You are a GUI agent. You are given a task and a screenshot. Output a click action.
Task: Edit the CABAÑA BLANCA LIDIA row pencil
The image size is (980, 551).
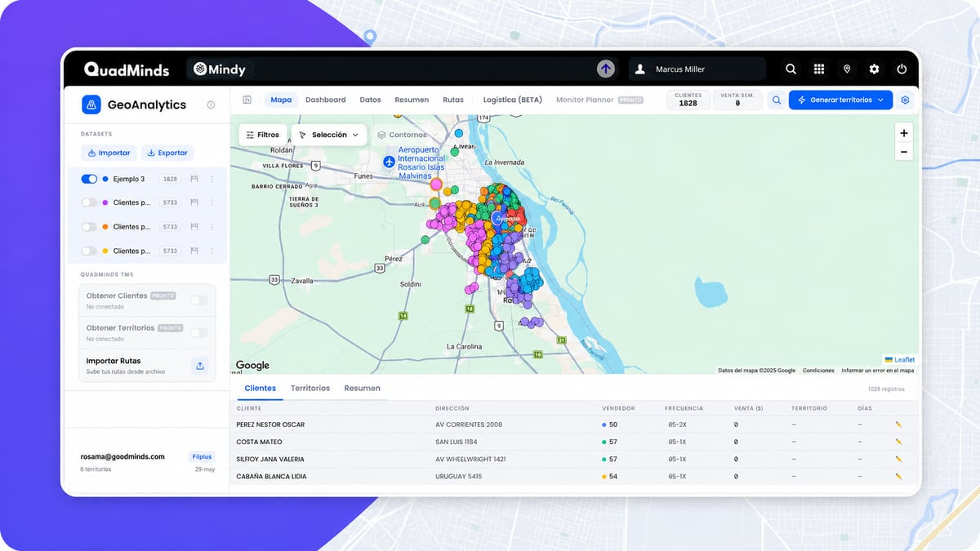(x=898, y=476)
